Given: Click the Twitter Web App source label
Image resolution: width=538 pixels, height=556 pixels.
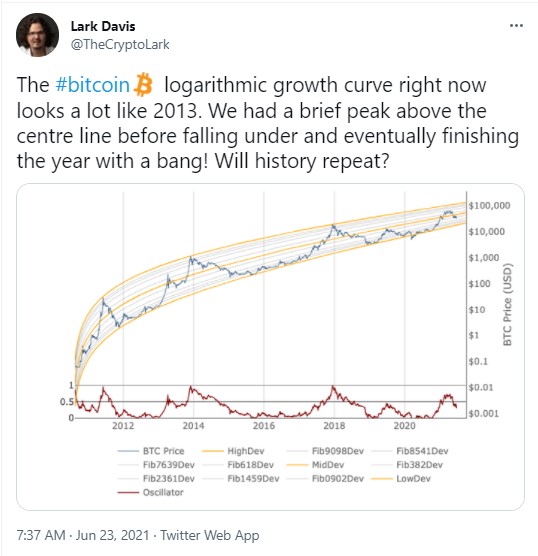Looking at the screenshot, I should (x=210, y=535).
